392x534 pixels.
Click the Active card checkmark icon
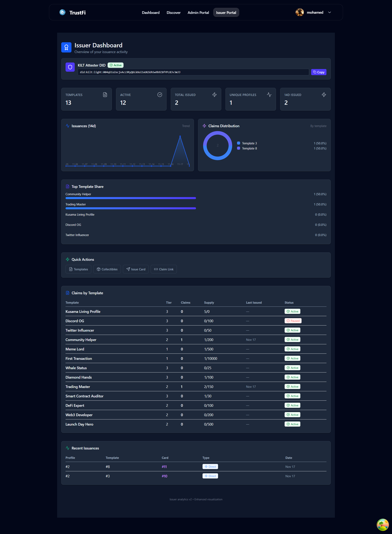(160, 95)
